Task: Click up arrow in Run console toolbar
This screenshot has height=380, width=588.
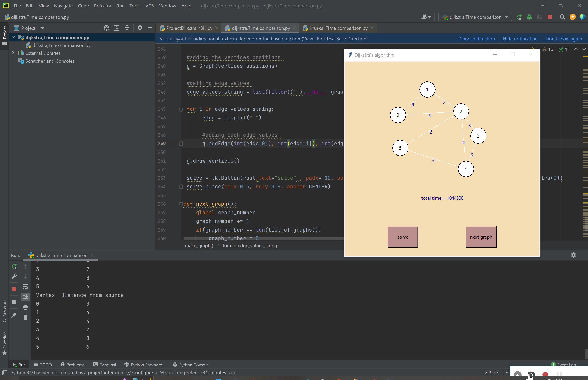Action: point(25,266)
